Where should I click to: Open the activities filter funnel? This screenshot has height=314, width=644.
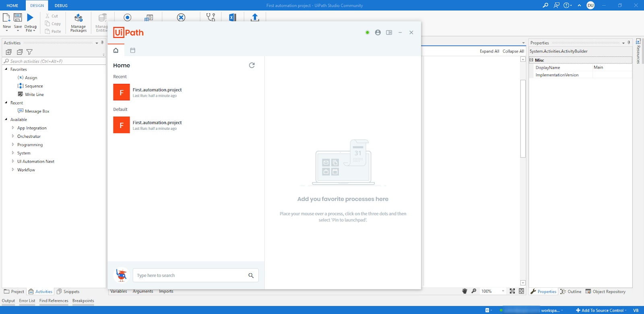(29, 52)
